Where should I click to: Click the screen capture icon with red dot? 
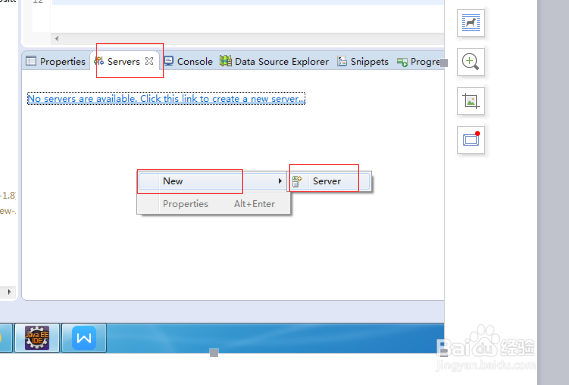click(x=471, y=140)
